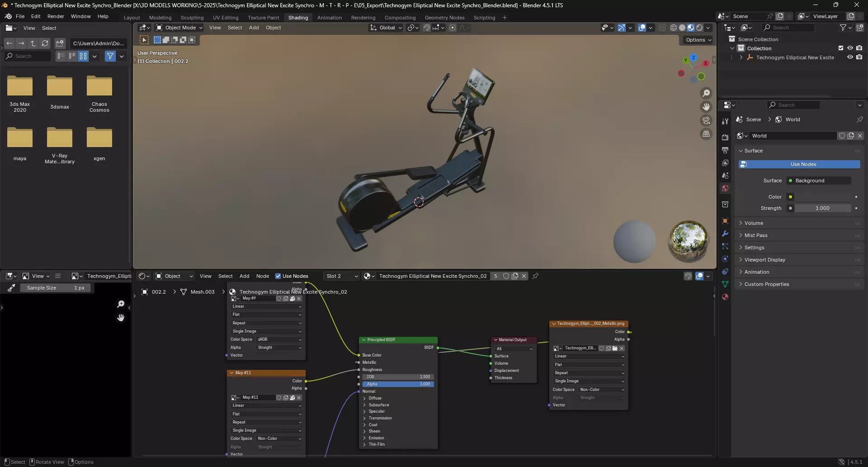Expand the Emission section in Principled BSDF
Screen dimensions: 868x467
click(364, 438)
